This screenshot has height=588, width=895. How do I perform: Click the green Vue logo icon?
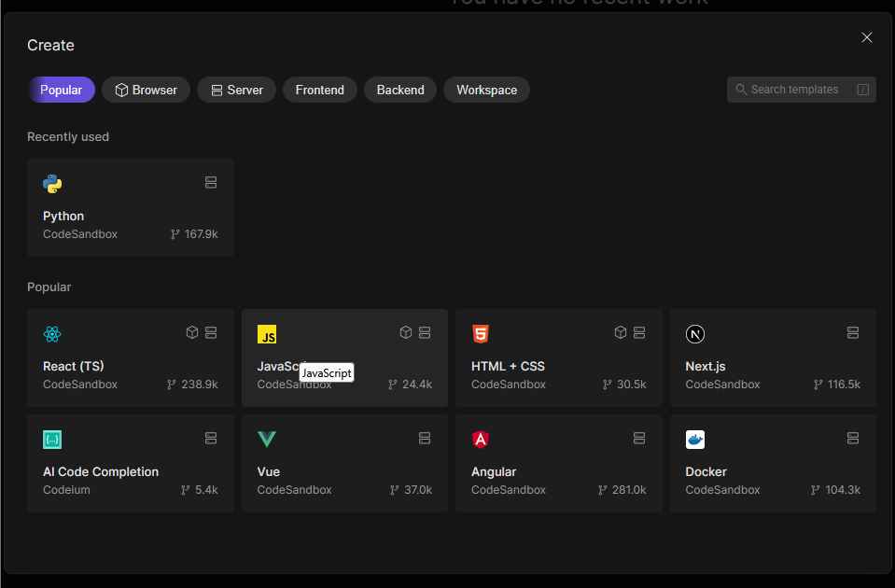coord(267,440)
